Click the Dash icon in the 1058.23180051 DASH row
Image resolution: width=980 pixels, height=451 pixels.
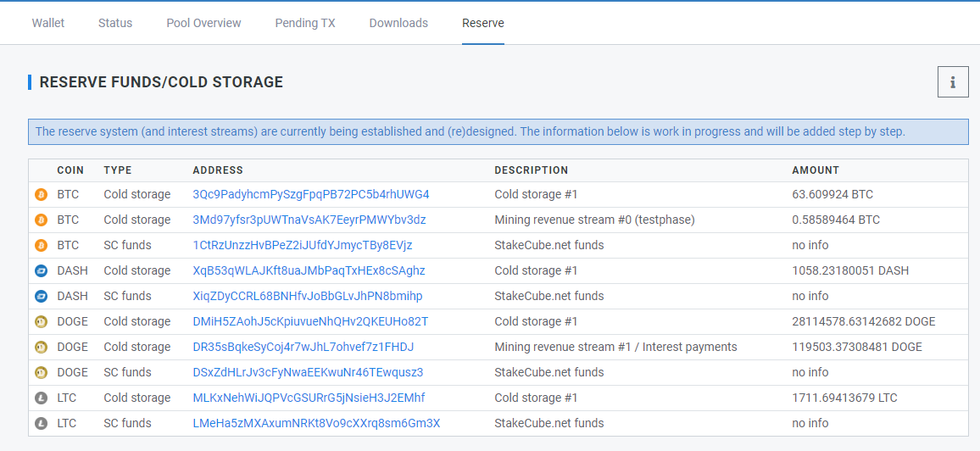42,271
